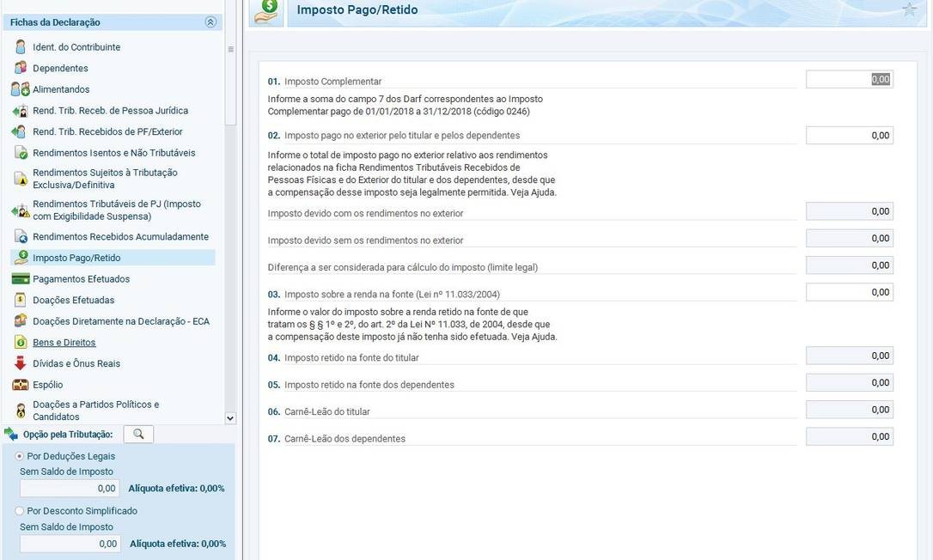The height and width of the screenshot is (560, 933).
Task: Click the Imposto pago no exterior field
Action: 849,136
